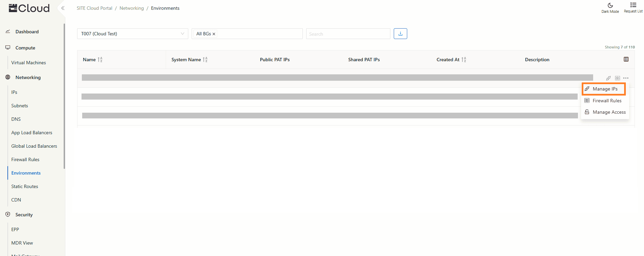Sort by the Created At column
The width and height of the screenshot is (644, 256).
pos(464,60)
